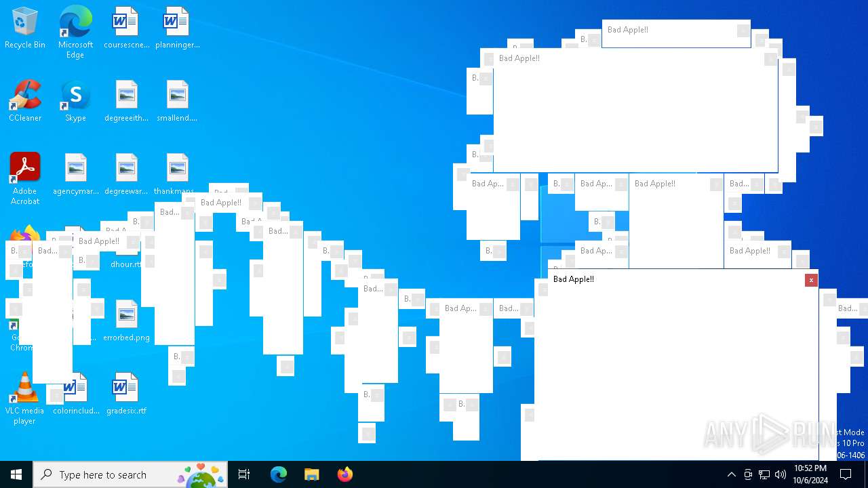Show hidden system tray icons
This screenshot has width=868, height=488.
pyautogui.click(x=731, y=474)
